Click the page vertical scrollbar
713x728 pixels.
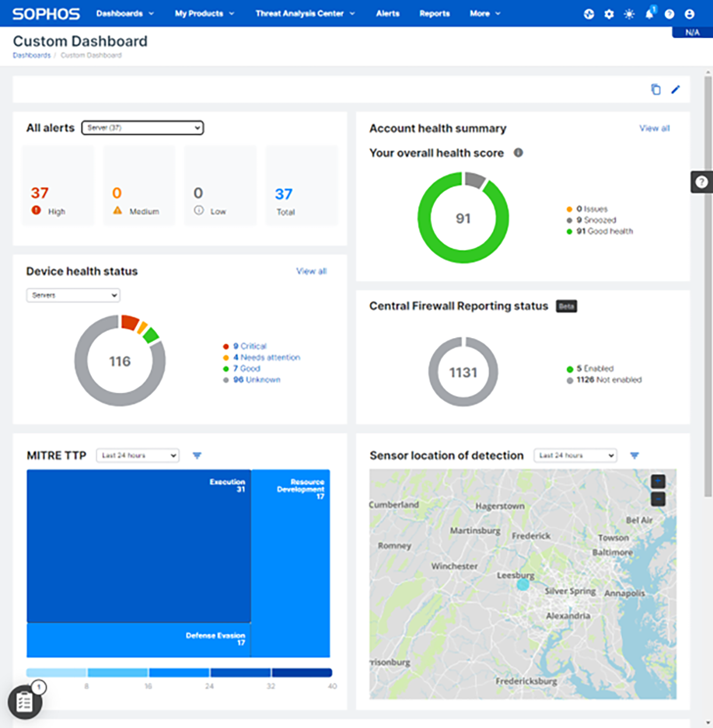point(708,285)
